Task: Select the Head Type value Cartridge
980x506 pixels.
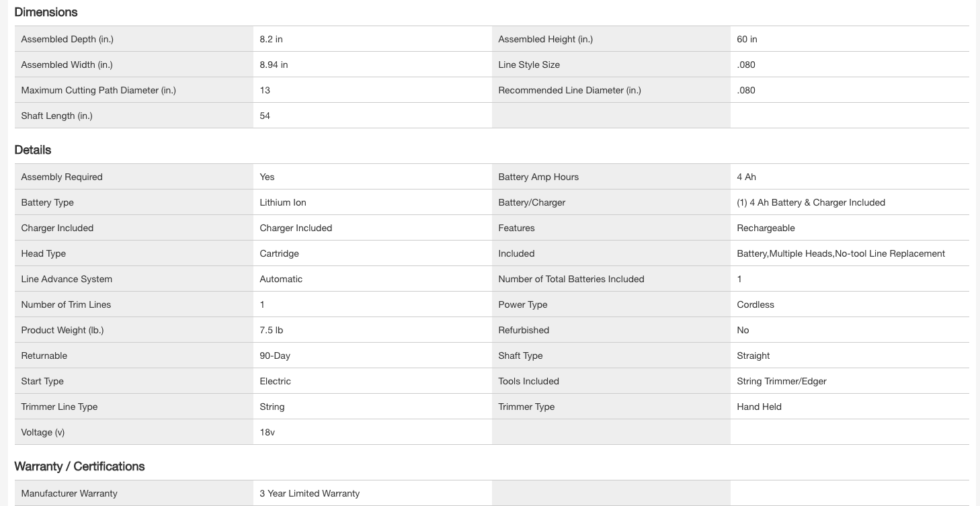Action: tap(279, 253)
